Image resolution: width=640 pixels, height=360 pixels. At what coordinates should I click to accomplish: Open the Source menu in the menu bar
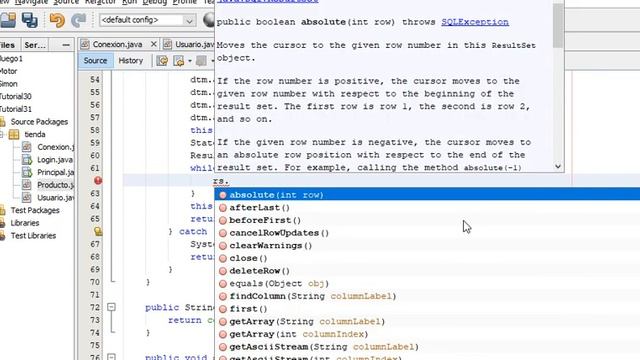point(66,2)
